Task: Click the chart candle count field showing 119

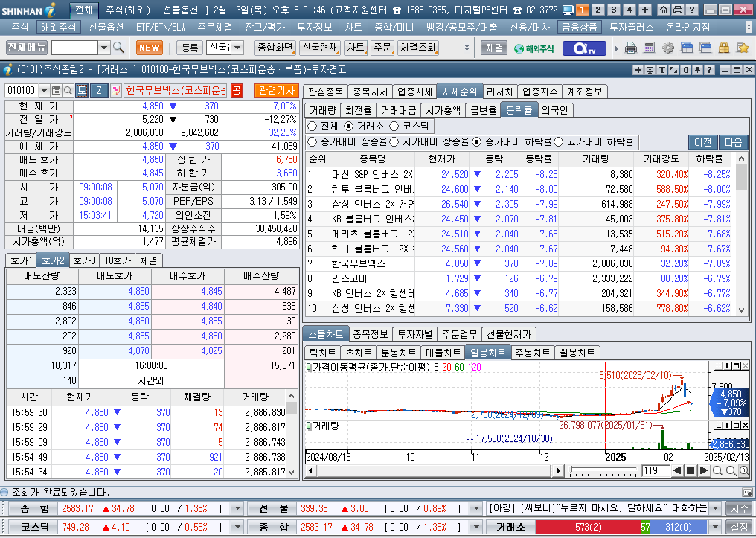Action: pos(656,471)
